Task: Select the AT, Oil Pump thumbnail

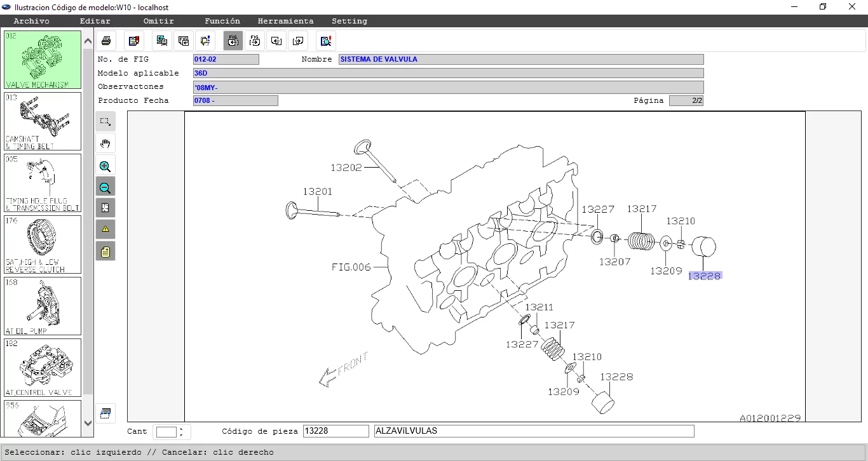Action: (43, 306)
